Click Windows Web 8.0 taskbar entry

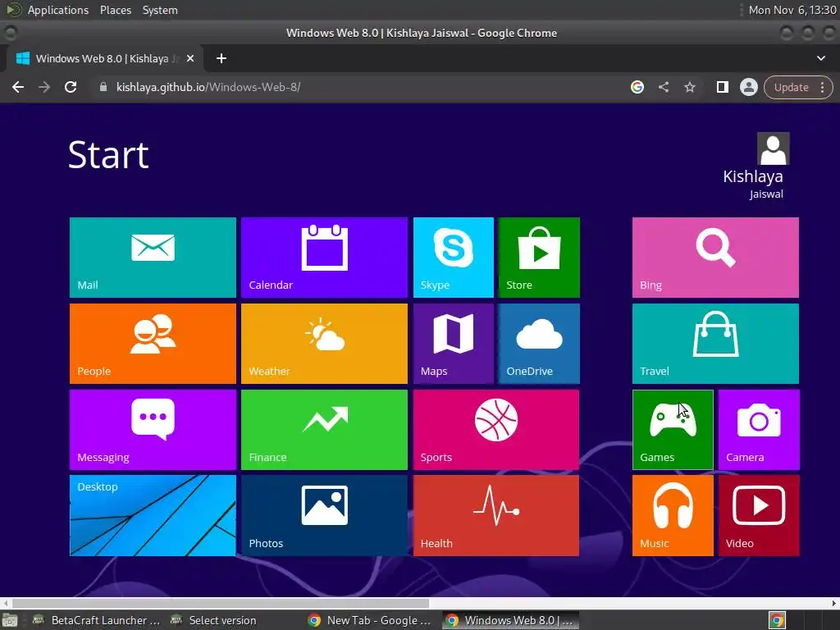[510, 620]
